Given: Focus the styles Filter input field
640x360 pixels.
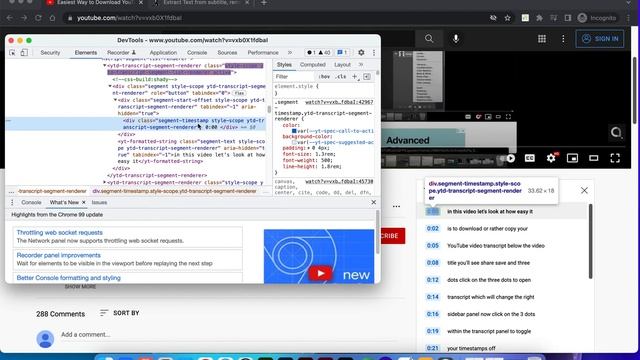Looking at the screenshot, I should coord(295,77).
